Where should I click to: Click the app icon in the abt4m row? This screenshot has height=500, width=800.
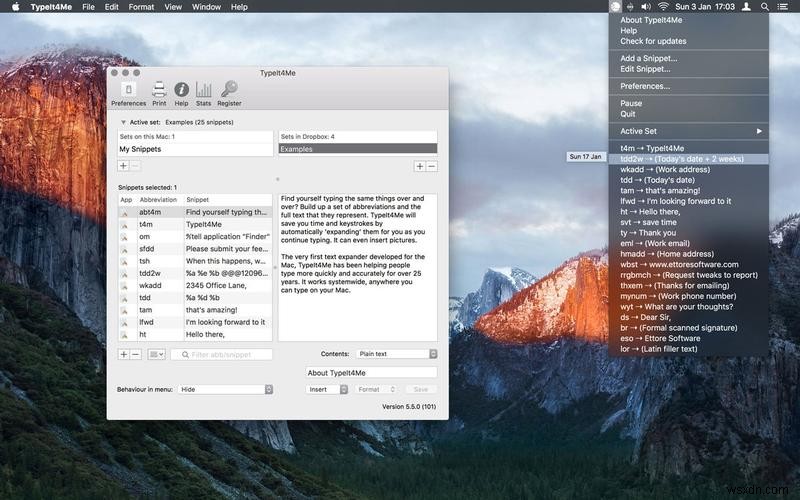[124, 212]
